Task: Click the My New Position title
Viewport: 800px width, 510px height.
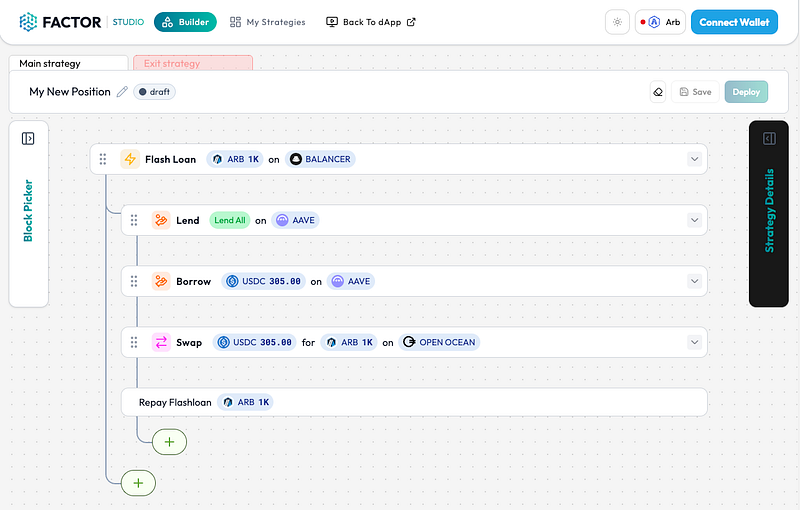Action: pyautogui.click(x=70, y=92)
